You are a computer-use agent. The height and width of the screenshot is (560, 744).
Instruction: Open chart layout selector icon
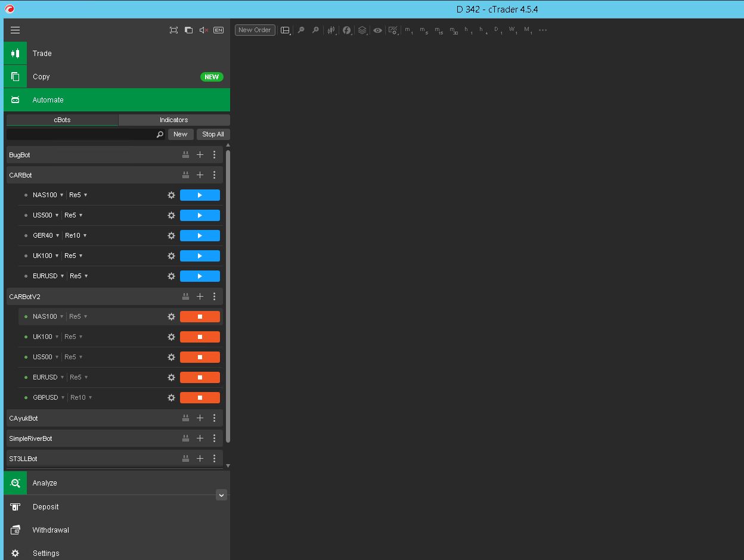click(x=286, y=30)
